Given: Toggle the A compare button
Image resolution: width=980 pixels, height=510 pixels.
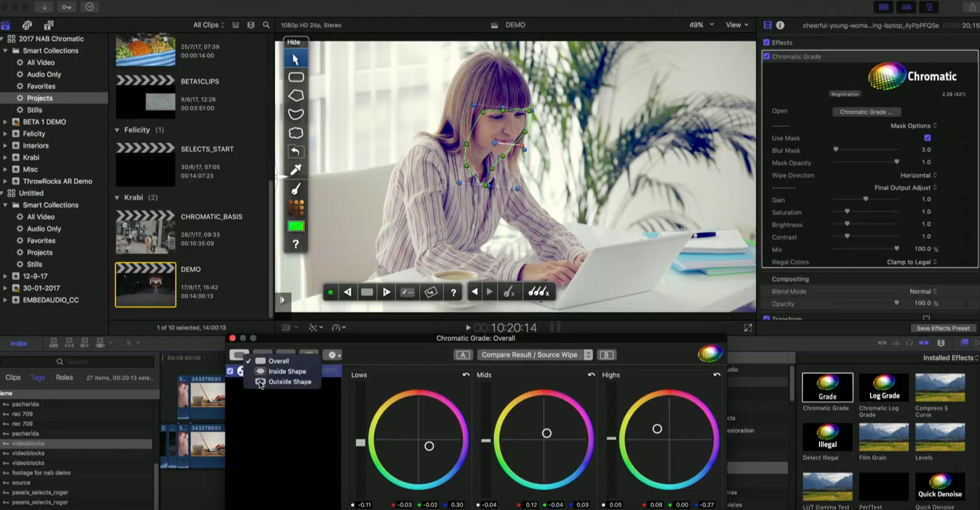Looking at the screenshot, I should tap(463, 355).
